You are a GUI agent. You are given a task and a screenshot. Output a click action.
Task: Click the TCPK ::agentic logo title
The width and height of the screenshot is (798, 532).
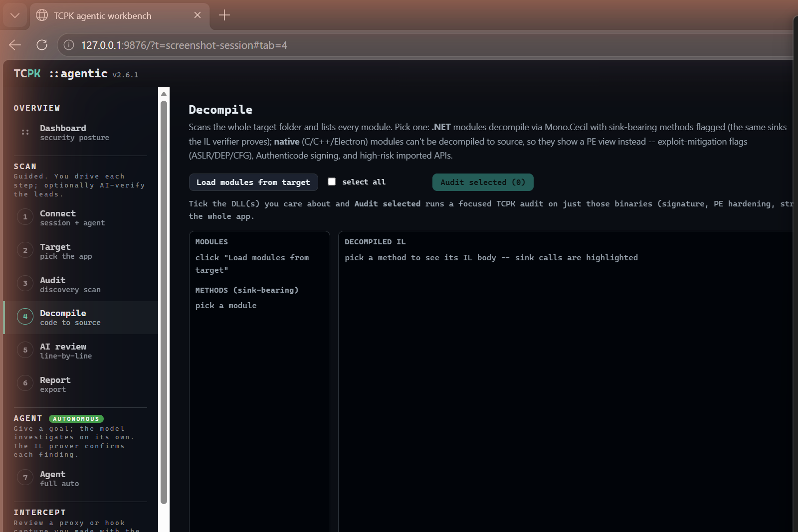coord(60,74)
